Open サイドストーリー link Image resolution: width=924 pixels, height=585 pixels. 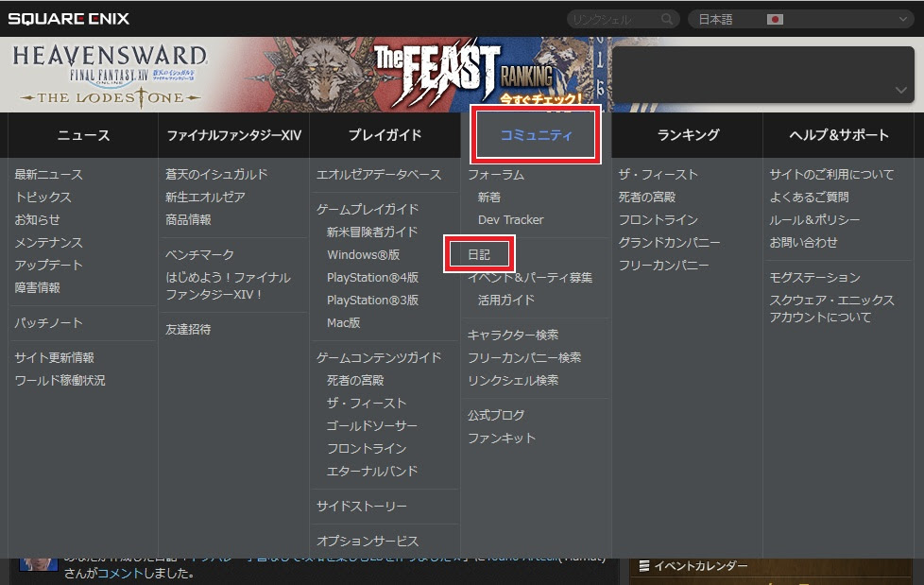click(x=362, y=506)
